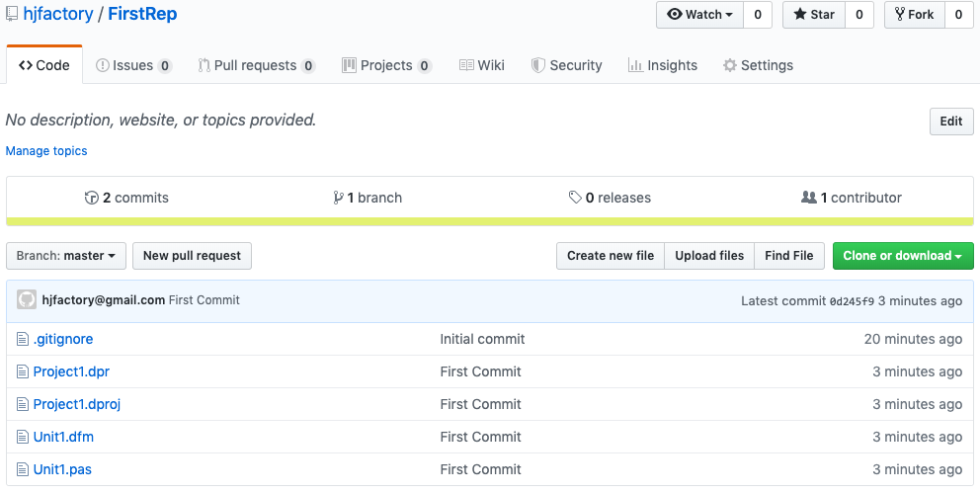Click the Find File button

(x=789, y=256)
